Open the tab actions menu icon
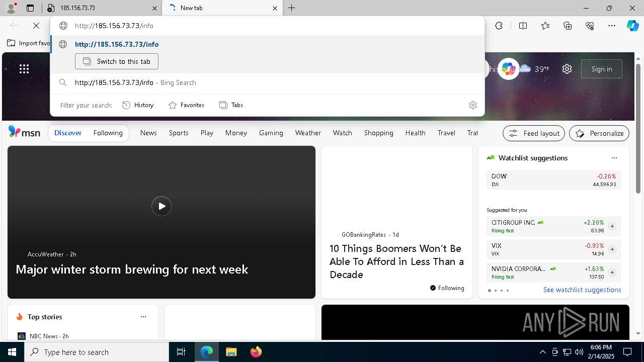Viewport: 644px width, 362px height. coord(30,8)
